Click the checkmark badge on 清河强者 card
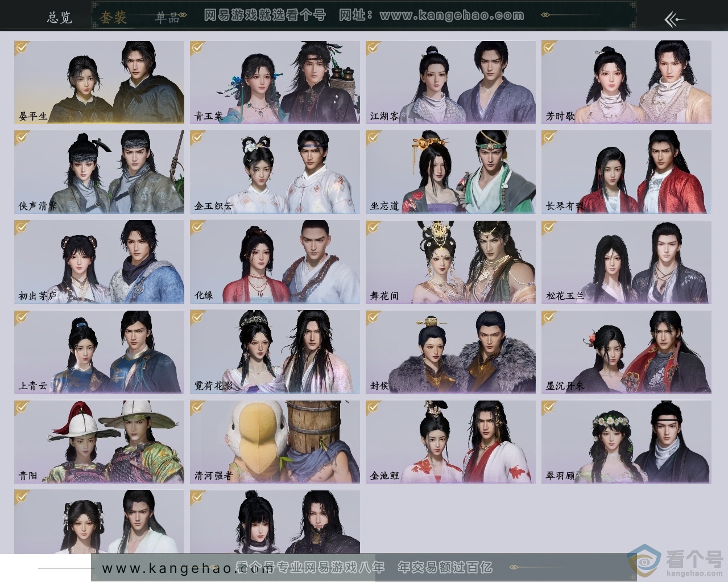Viewport: 728px width, 582px height. point(198,407)
